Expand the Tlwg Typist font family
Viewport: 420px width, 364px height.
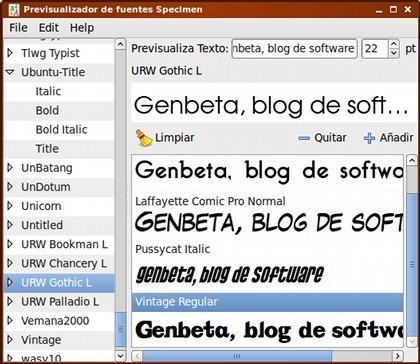click(10, 53)
